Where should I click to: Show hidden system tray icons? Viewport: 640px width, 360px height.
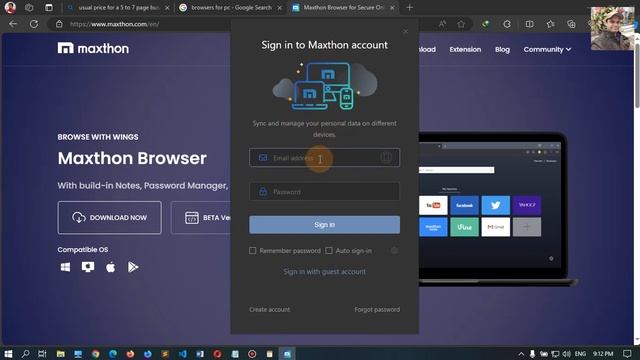click(521, 354)
